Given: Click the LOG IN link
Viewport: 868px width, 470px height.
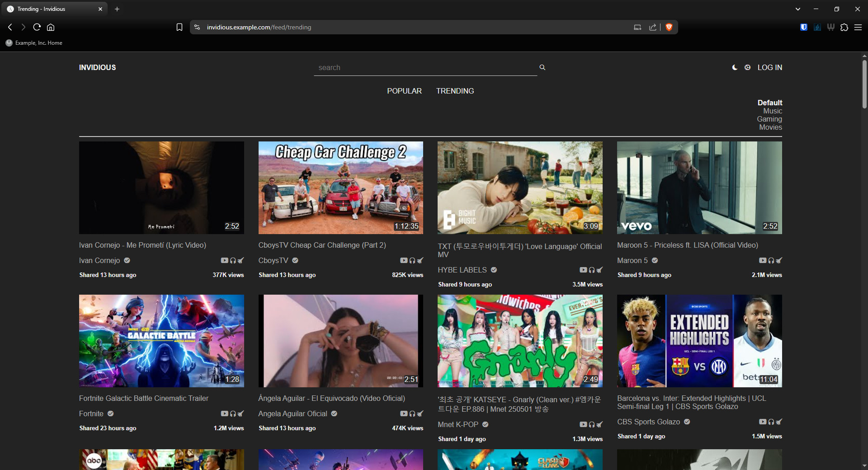Looking at the screenshot, I should point(769,67).
